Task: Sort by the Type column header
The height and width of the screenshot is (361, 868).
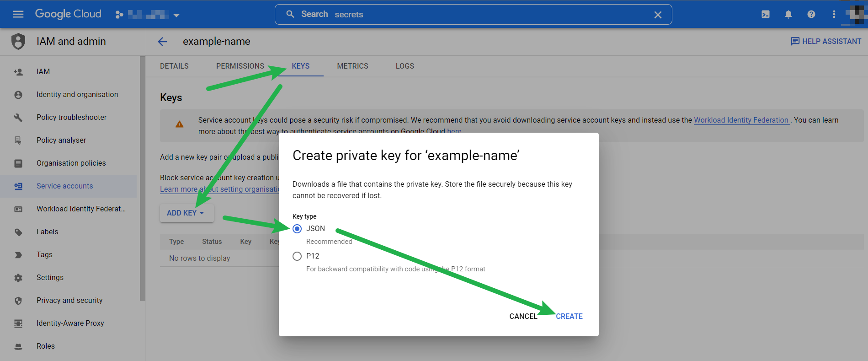Action: [176, 242]
